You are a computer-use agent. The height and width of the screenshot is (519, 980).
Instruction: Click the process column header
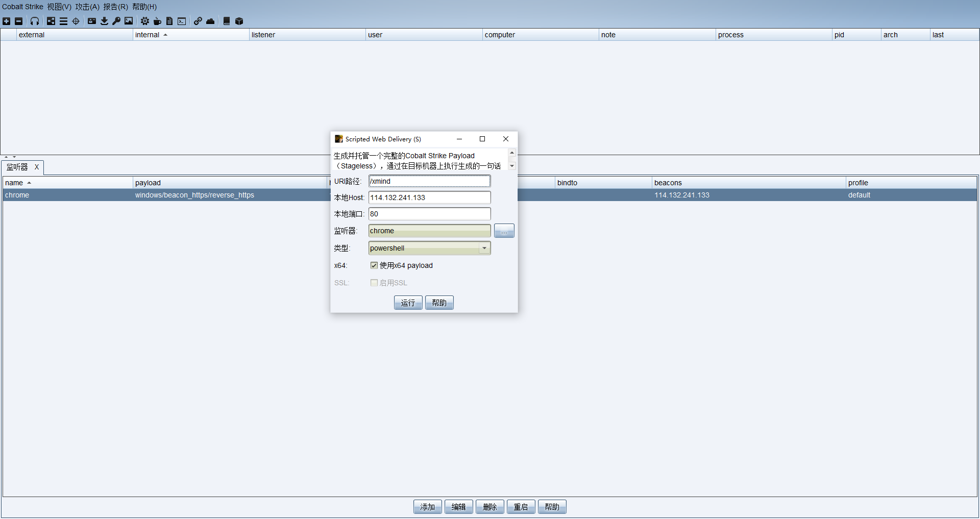point(774,35)
